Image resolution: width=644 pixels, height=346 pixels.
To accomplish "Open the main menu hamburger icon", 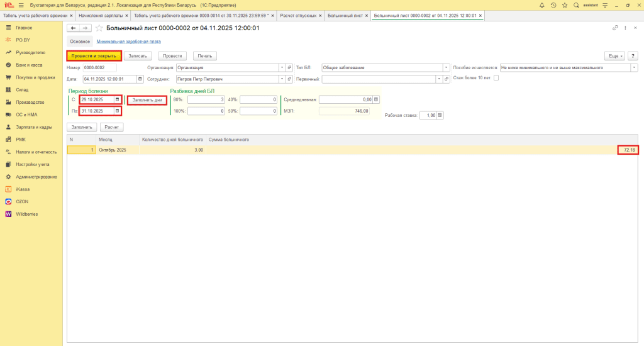I will pyautogui.click(x=21, y=5).
